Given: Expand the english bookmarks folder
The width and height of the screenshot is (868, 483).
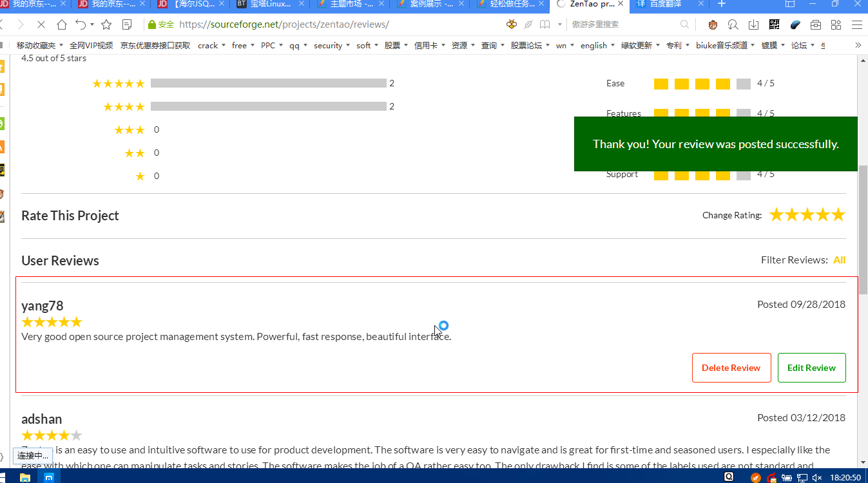Looking at the screenshot, I should [597, 45].
